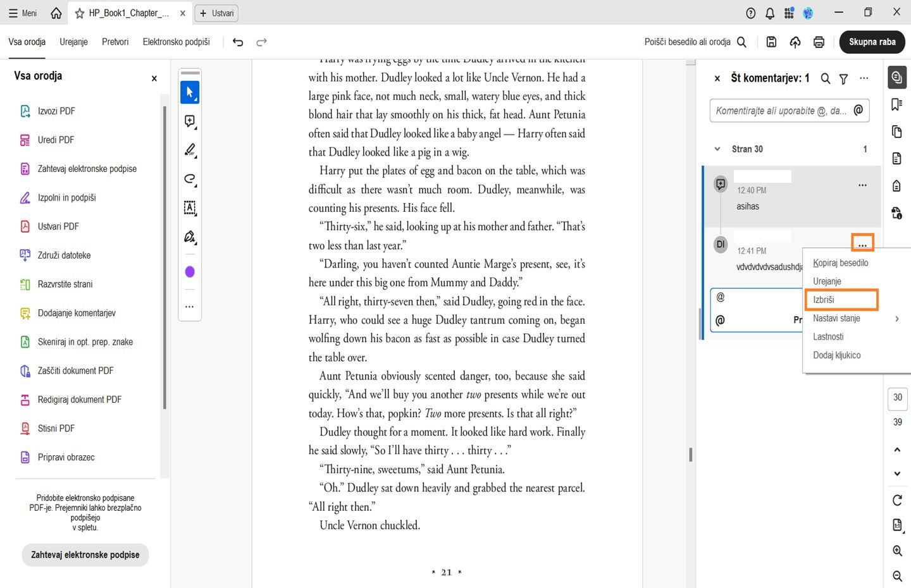Switch to the Urejanje tab
Image resolution: width=911 pixels, height=588 pixels.
pyautogui.click(x=74, y=42)
